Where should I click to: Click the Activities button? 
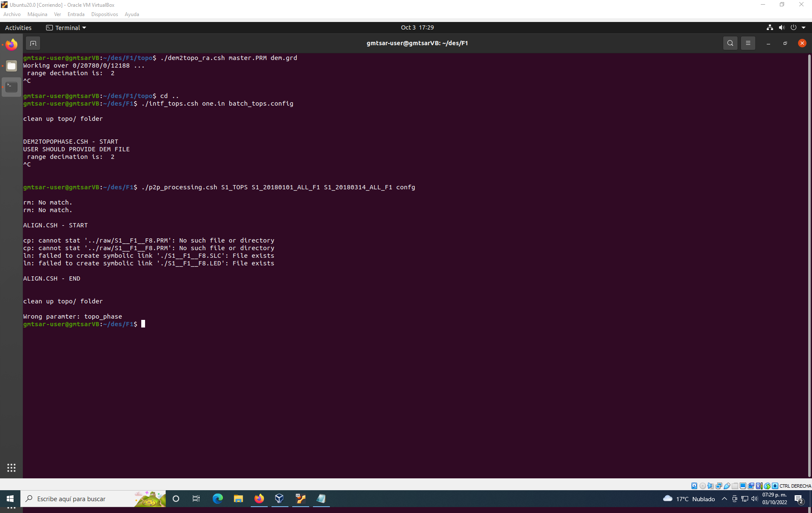tap(18, 27)
